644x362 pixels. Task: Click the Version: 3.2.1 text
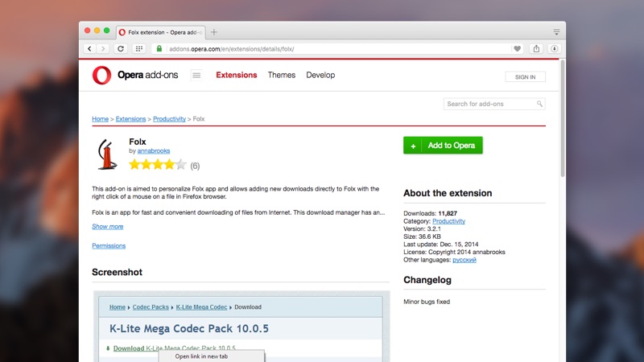click(422, 228)
